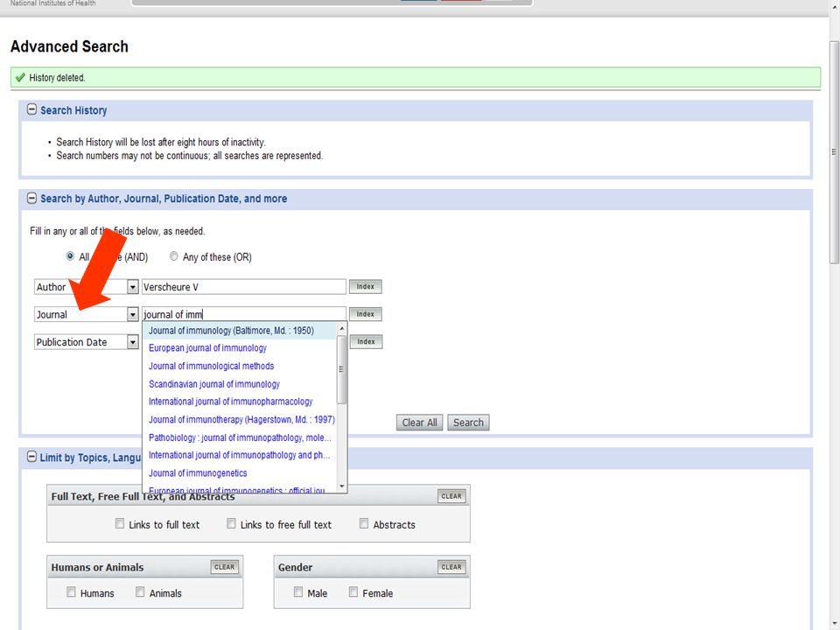Choose Journal of immunogenetics suggestion
Screen dimensions: 840x630
(240, 473)
